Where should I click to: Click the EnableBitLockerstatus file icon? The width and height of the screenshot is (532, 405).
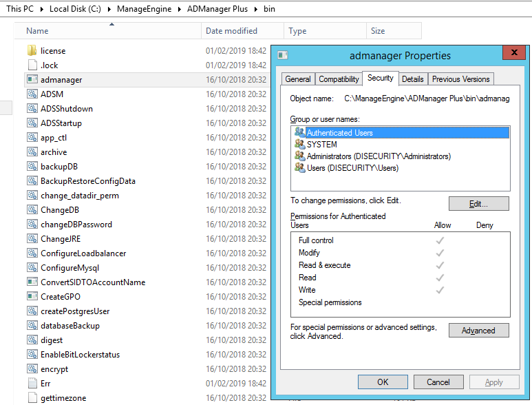[x=32, y=355]
